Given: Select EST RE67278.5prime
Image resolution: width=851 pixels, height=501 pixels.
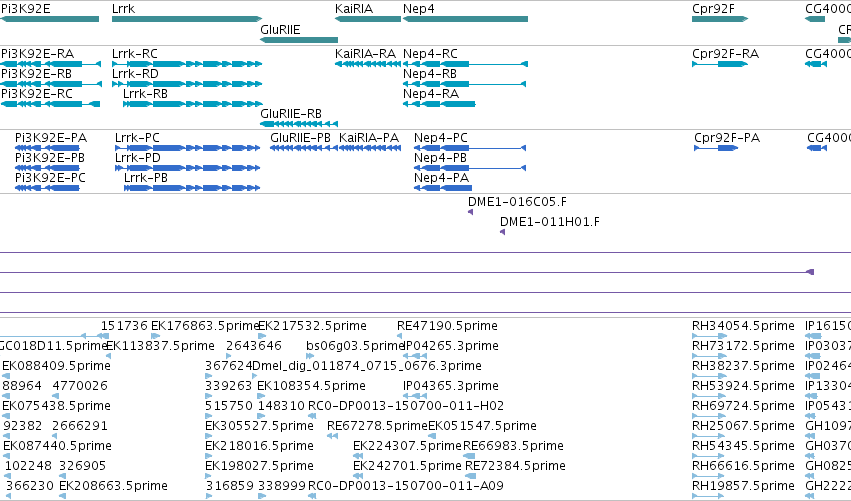Looking at the screenshot, I should point(333,436).
